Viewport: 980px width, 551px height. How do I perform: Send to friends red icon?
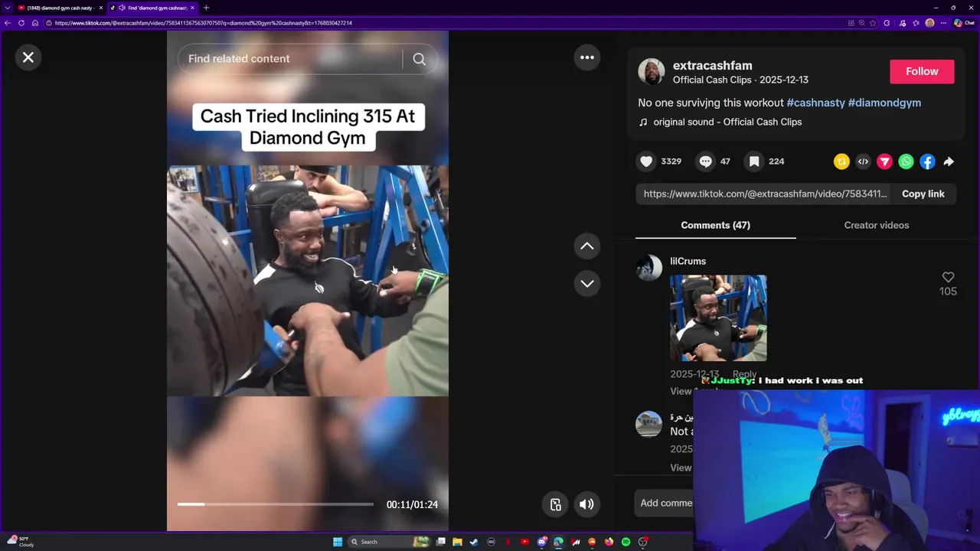coord(884,161)
